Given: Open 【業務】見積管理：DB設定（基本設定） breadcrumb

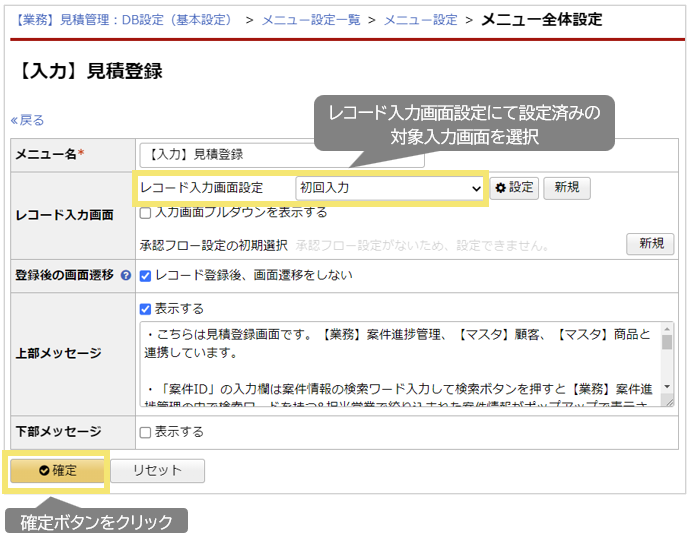Looking at the screenshot, I should tap(122, 20).
